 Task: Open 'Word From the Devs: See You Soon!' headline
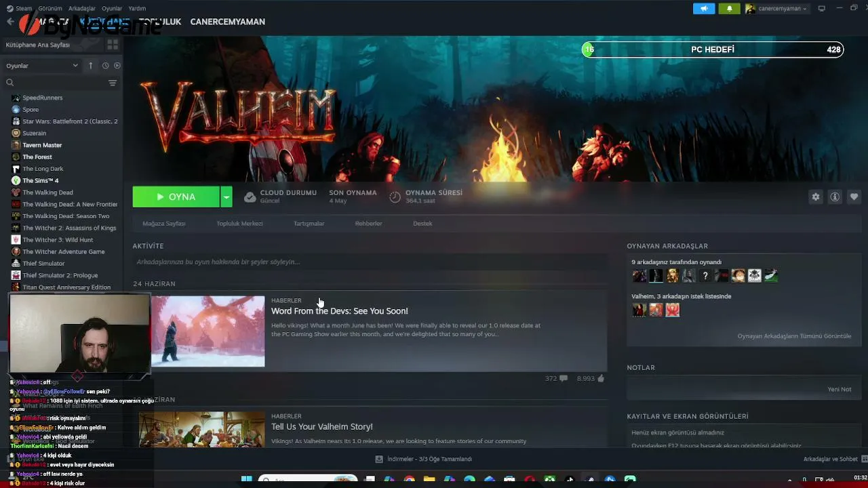pyautogui.click(x=340, y=311)
